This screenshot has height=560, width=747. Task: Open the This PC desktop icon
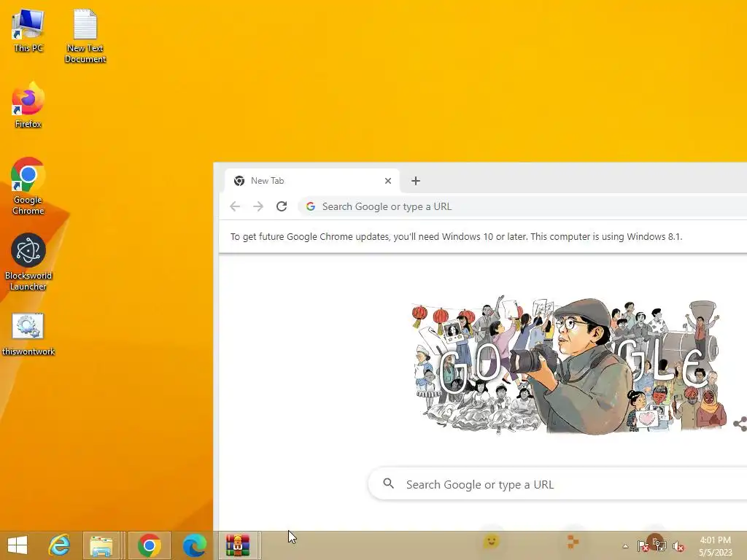28,31
